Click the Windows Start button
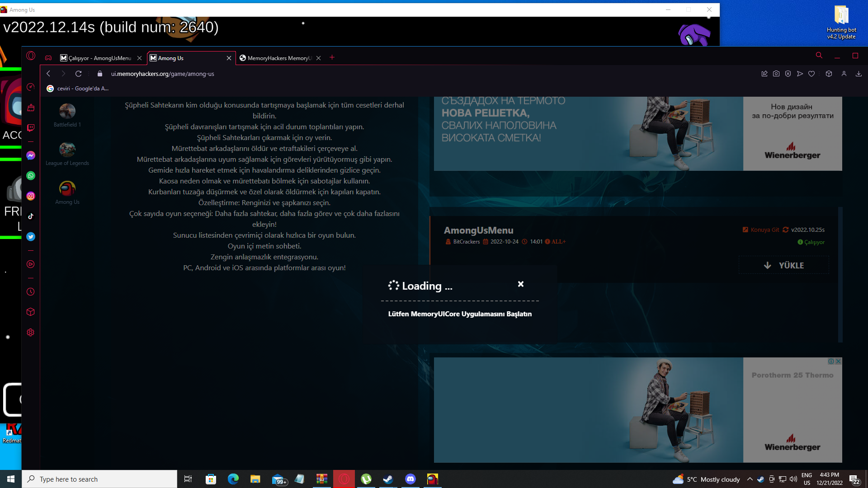Screen dimensions: 868x488 pos(11,479)
